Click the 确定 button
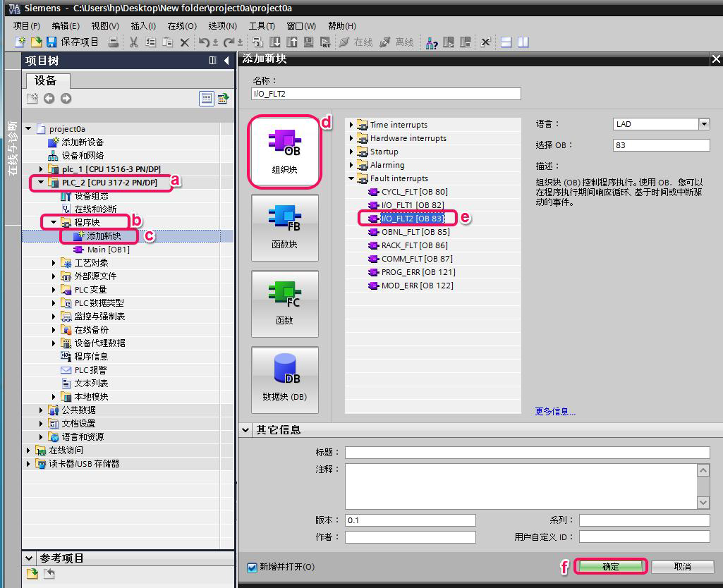The height and width of the screenshot is (588, 723). [610, 566]
